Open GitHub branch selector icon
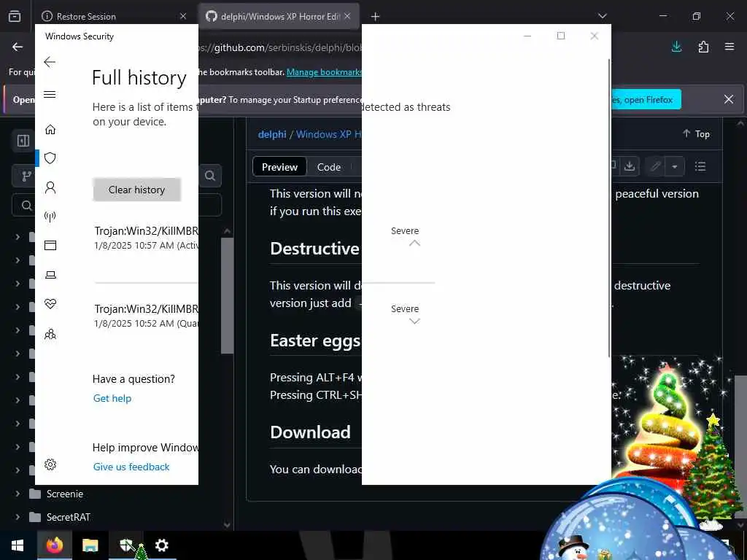Image resolution: width=747 pixels, height=560 pixels. [x=27, y=176]
